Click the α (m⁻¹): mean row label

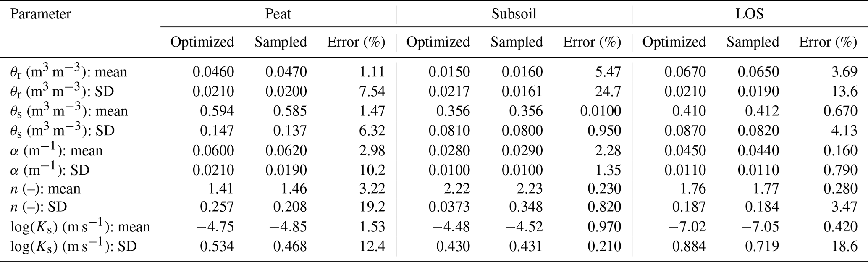coord(56,150)
